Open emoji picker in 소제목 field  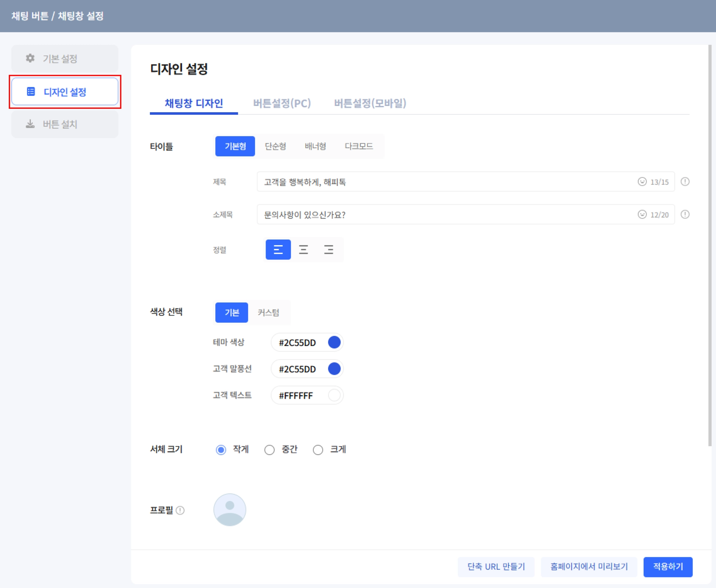pyautogui.click(x=642, y=214)
